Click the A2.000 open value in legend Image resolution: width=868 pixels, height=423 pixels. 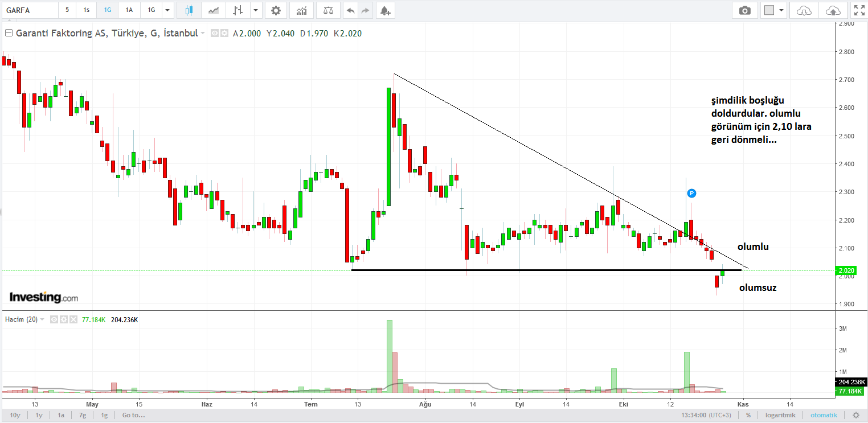[x=247, y=34]
